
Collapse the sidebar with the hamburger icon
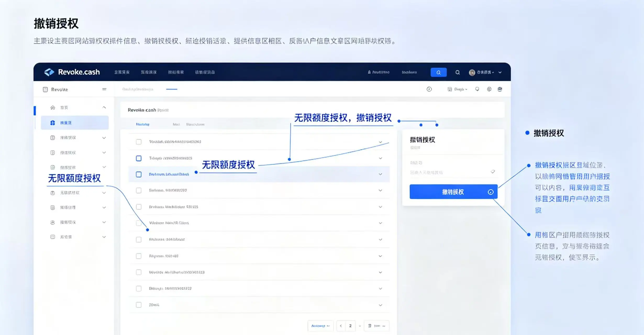(x=104, y=89)
